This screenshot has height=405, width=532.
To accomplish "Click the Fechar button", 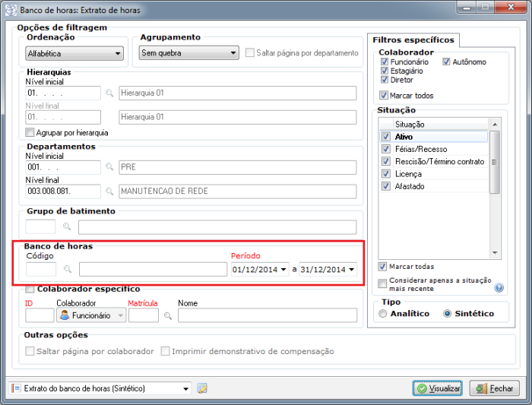I will tap(494, 388).
